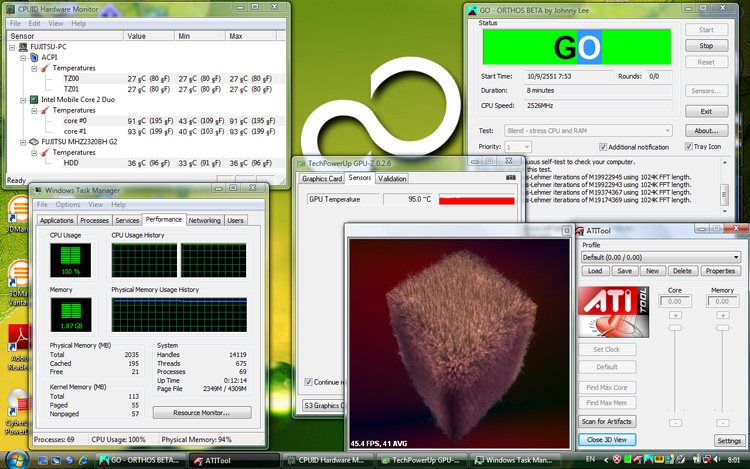The width and height of the screenshot is (750, 469).
Task: Click the red GPU Temperature bar graph
Action: pyautogui.click(x=476, y=199)
